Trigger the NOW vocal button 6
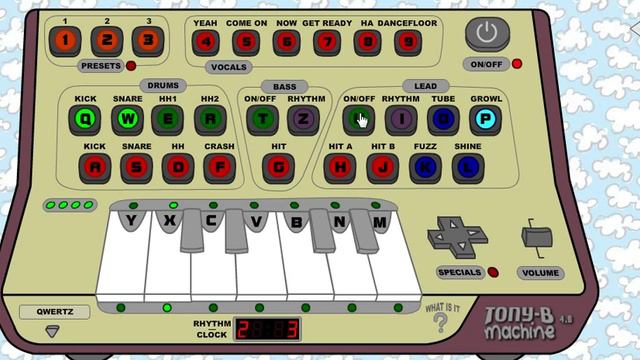The width and height of the screenshot is (640, 360). (287, 42)
